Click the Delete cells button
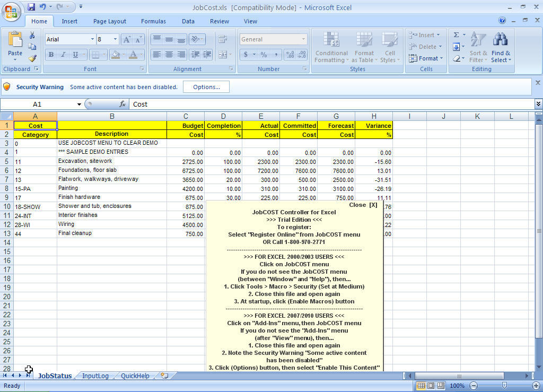Image resolution: width=543 pixels, height=392 pixels. coord(426,47)
